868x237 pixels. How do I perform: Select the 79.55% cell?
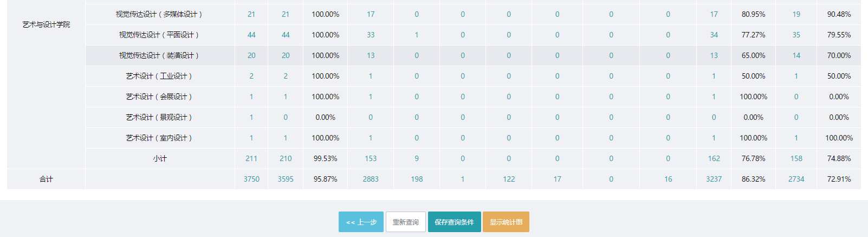pyautogui.click(x=839, y=35)
